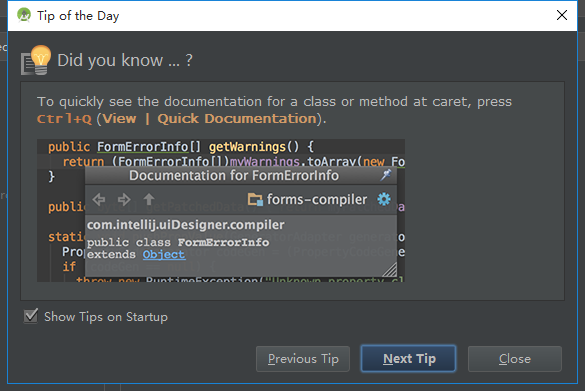The height and width of the screenshot is (391, 585).
Task: Click the forms-compiler folder icon
Action: 255,199
